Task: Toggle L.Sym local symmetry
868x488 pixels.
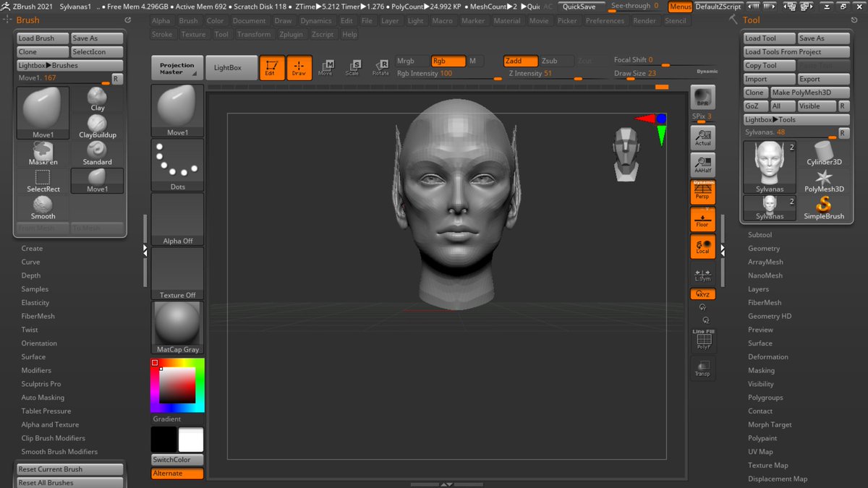Action: coord(703,275)
